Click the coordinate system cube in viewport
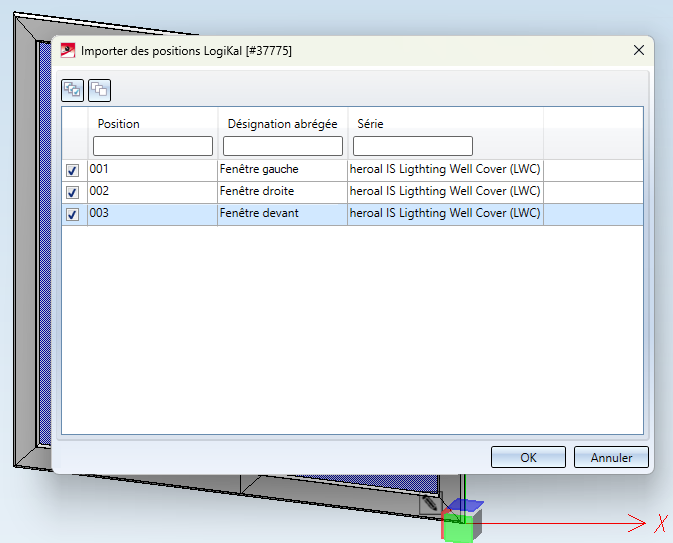Screen dimensions: 673x543 click(462, 520)
